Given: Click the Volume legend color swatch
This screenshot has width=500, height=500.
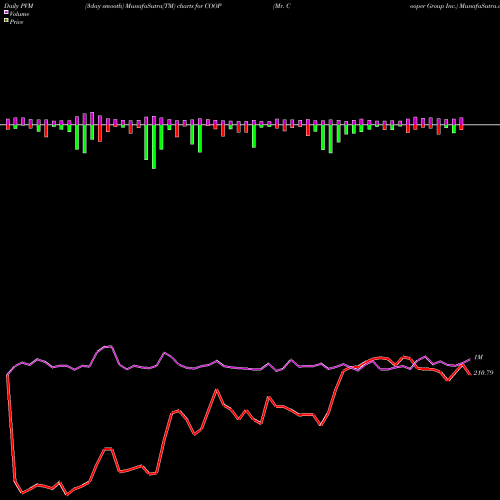Looking at the screenshot, I should (x=6, y=13).
